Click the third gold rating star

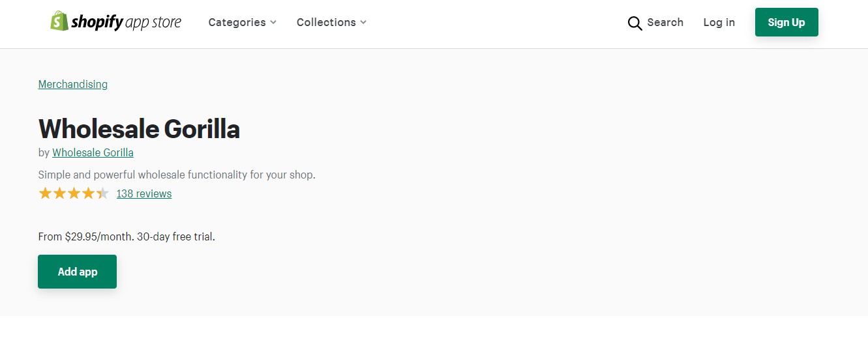pyautogui.click(x=74, y=193)
